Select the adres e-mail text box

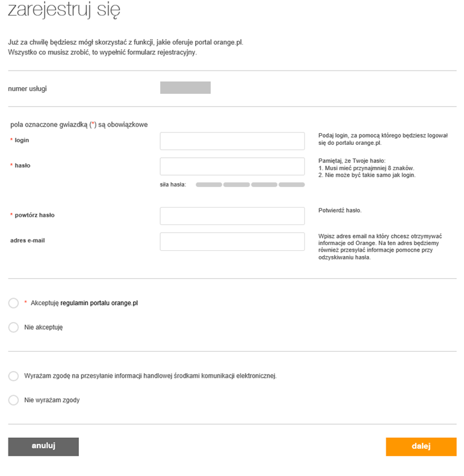coord(232,241)
